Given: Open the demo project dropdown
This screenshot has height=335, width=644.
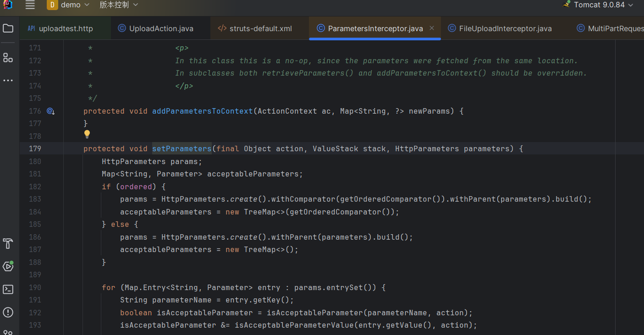Looking at the screenshot, I should (68, 5).
